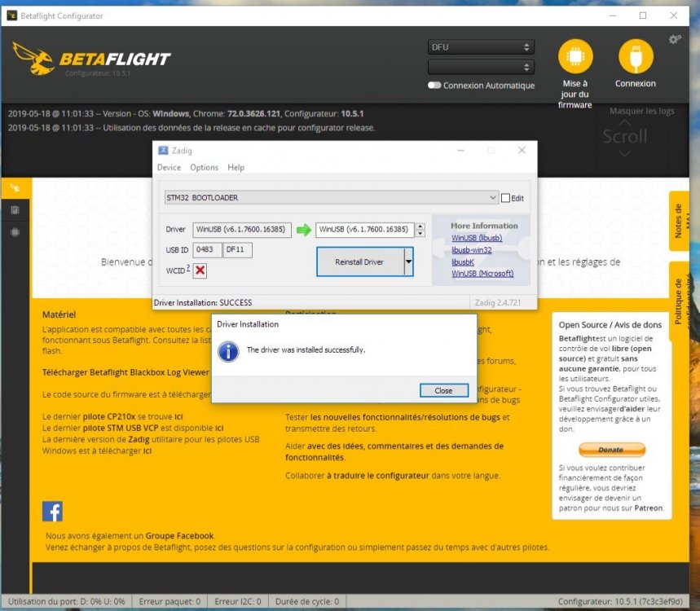This screenshot has height=611, width=700.
Task: Open the libusbK link
Action: [x=463, y=262]
